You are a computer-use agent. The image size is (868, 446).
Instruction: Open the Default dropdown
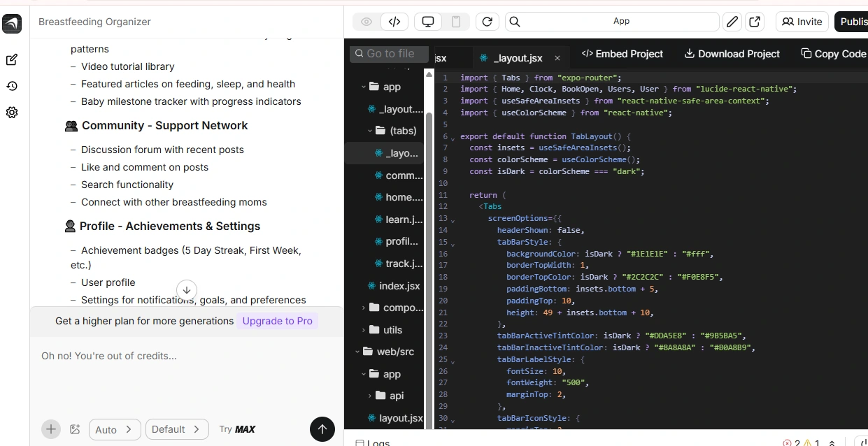point(177,429)
